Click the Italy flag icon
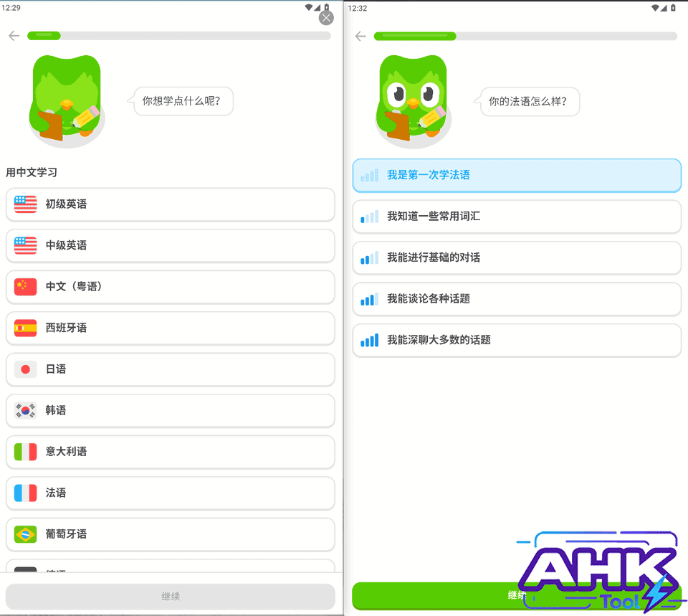 coord(26,452)
